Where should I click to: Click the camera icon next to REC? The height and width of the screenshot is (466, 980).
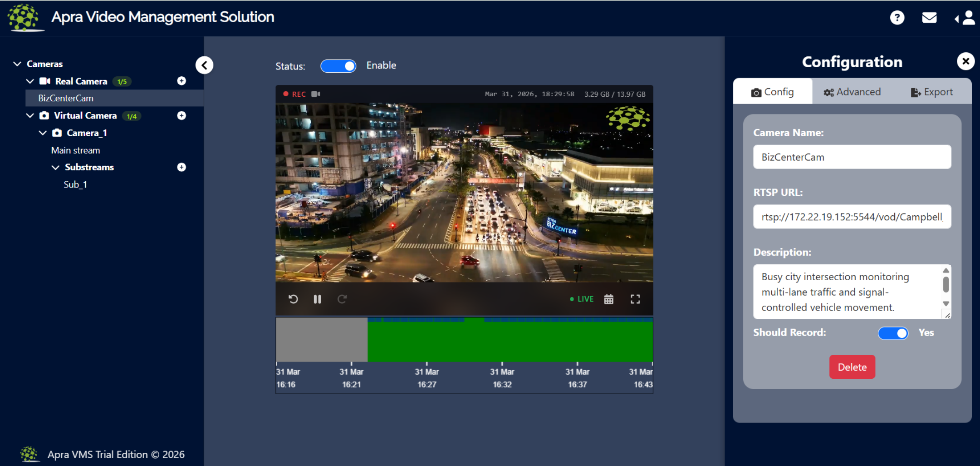[x=316, y=94]
